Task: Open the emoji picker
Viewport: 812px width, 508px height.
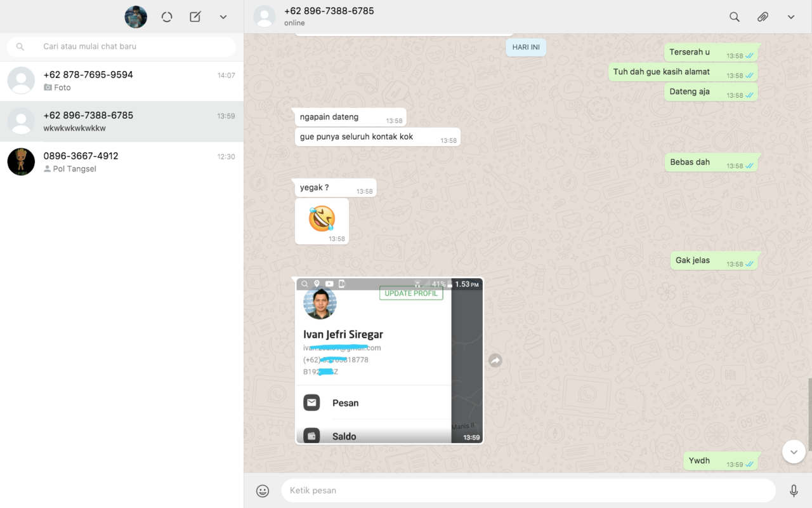Action: (x=263, y=490)
